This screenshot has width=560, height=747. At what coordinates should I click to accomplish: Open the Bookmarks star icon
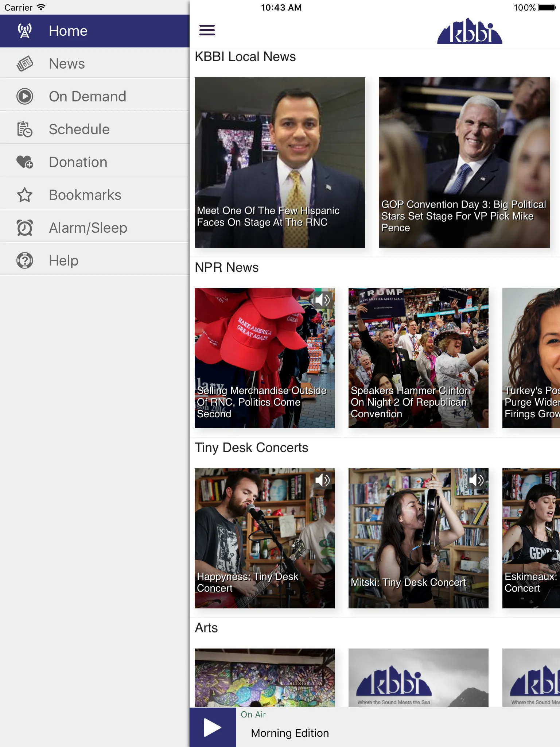pos(25,195)
